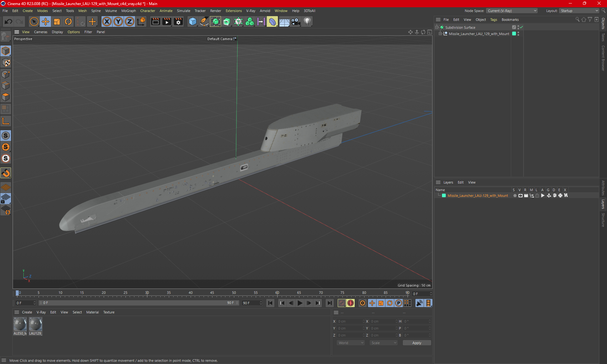The width and height of the screenshot is (607, 364).
Task: Open the World coordinate dropdown
Action: pyautogui.click(x=351, y=343)
